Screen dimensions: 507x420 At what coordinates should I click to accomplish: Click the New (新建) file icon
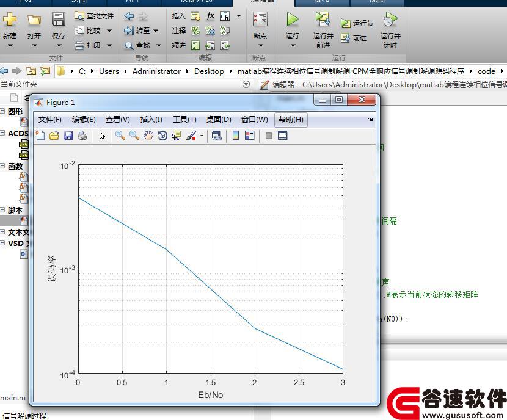(x=10, y=20)
